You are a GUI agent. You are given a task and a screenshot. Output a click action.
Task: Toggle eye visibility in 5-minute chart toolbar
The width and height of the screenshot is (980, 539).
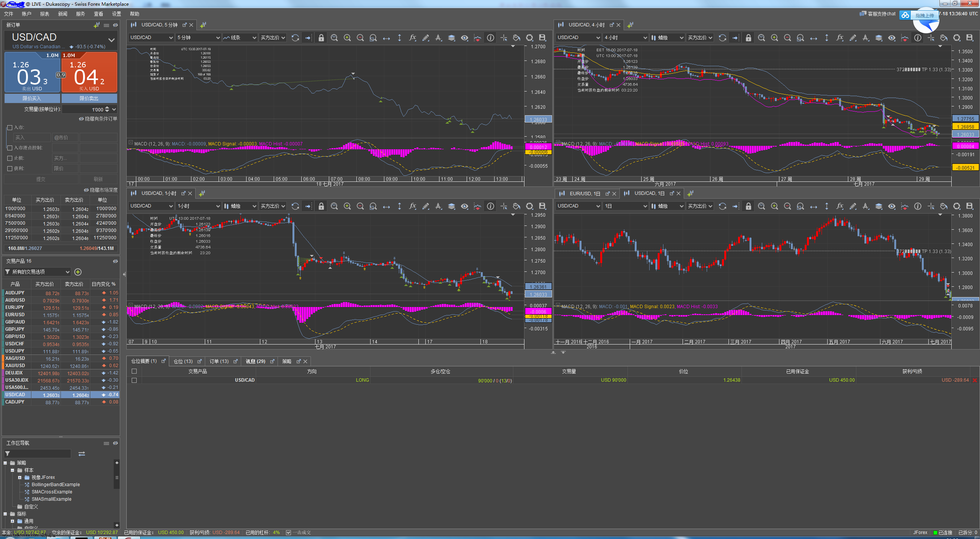464,38
